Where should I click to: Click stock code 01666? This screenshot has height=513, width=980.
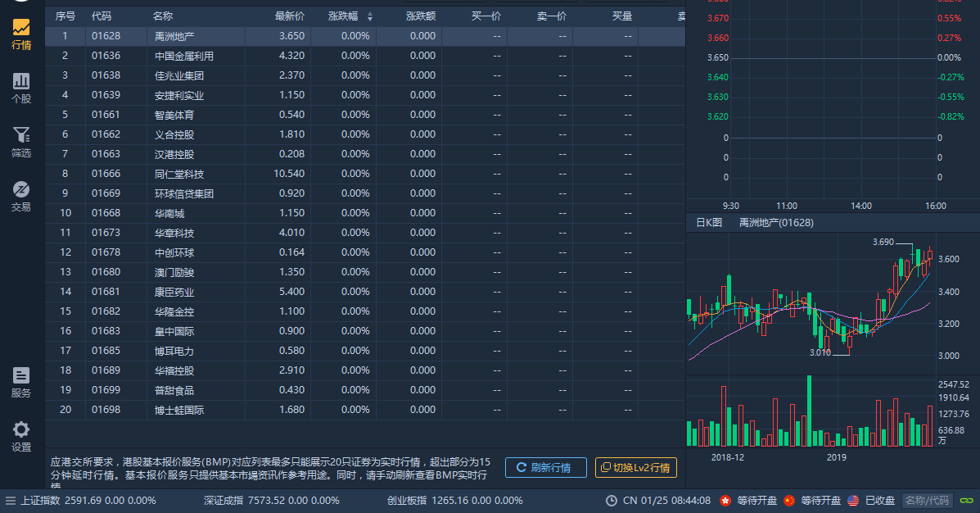(x=106, y=174)
